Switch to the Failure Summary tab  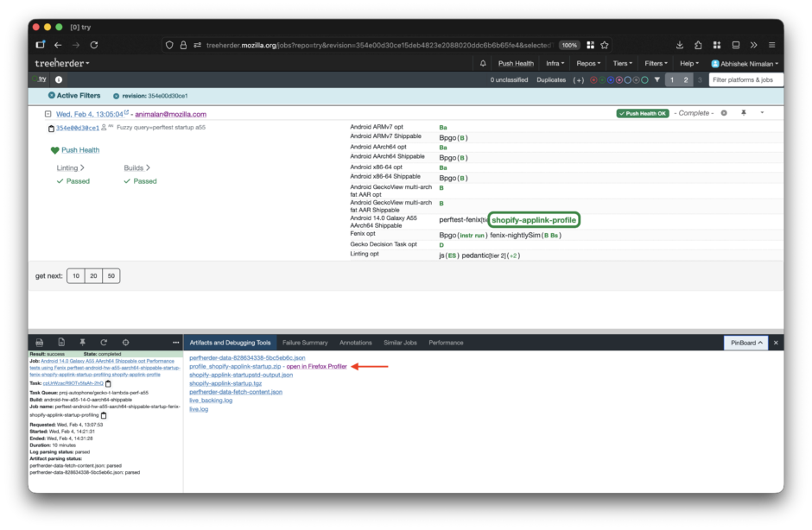(304, 343)
